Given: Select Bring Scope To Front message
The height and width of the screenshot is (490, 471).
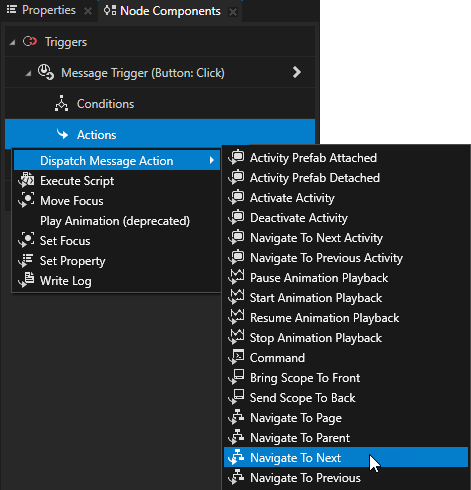Looking at the screenshot, I should [x=346, y=378].
